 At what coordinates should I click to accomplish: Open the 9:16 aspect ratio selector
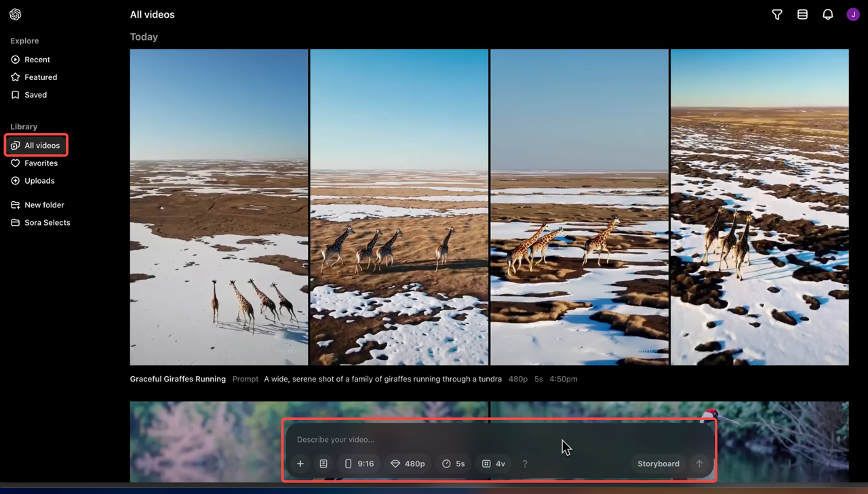click(359, 464)
